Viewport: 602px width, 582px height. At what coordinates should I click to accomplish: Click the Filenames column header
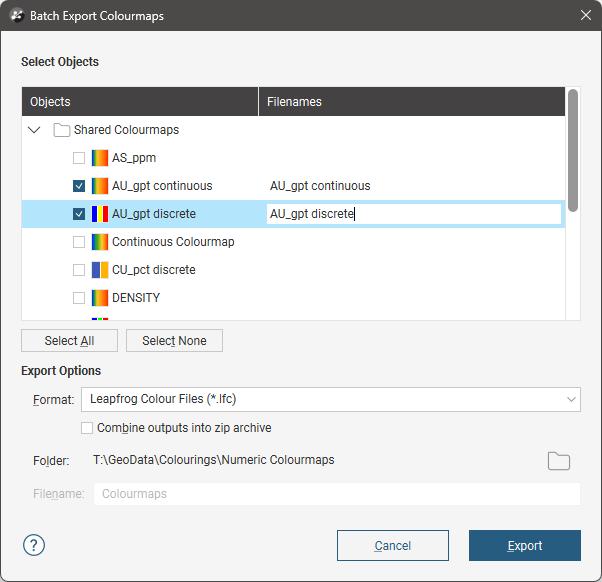[410, 102]
